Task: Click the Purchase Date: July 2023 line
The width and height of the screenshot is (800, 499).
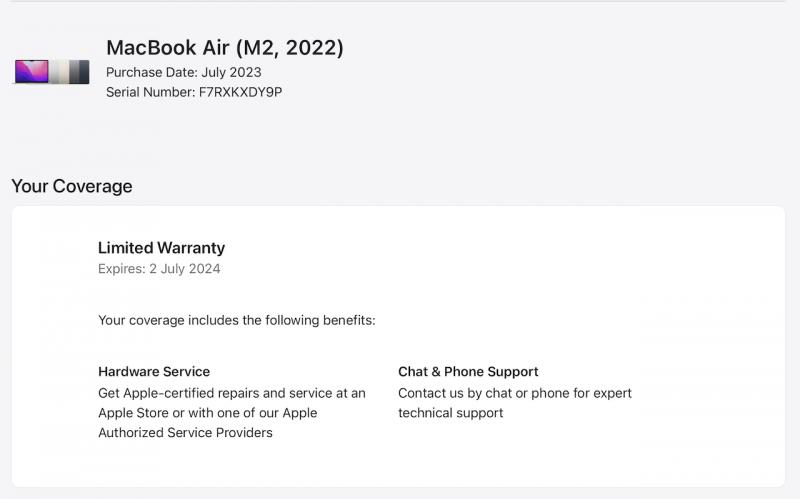Action: 183,72
